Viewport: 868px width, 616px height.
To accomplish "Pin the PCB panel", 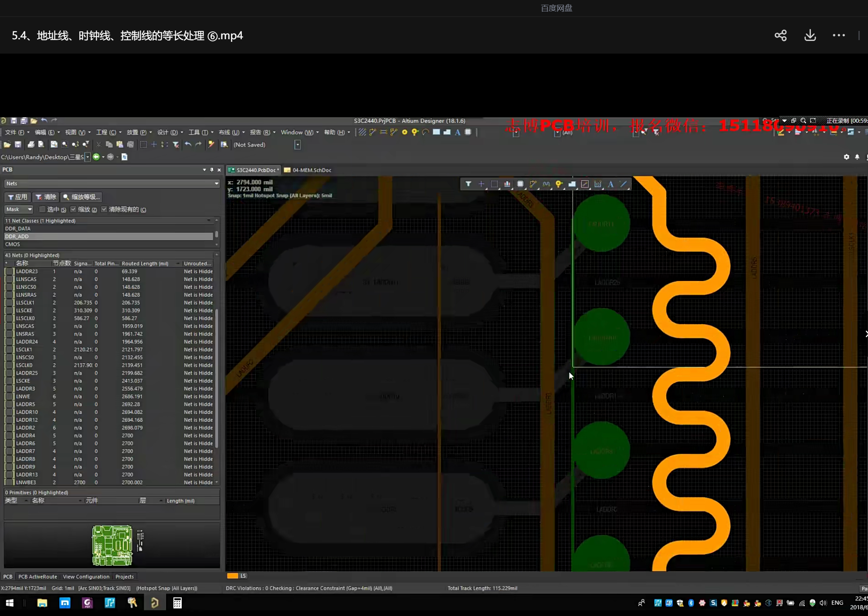I will pyautogui.click(x=212, y=170).
